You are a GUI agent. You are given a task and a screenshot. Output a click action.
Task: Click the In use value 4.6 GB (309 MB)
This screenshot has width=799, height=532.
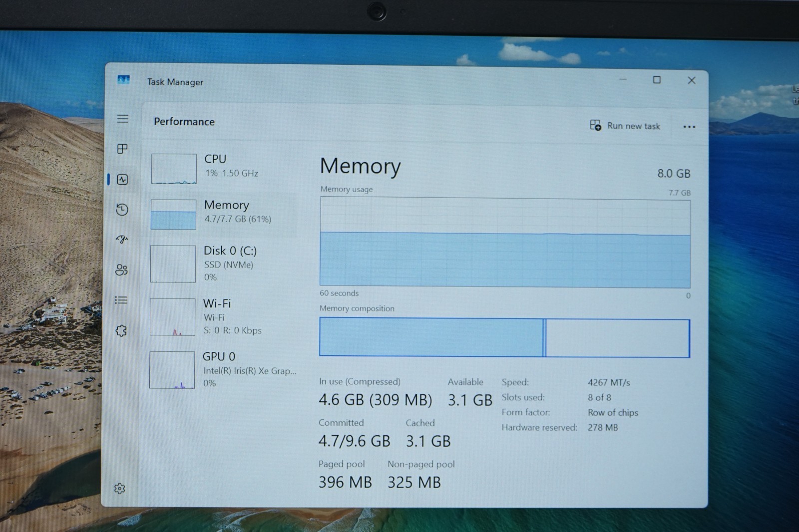coord(376,400)
